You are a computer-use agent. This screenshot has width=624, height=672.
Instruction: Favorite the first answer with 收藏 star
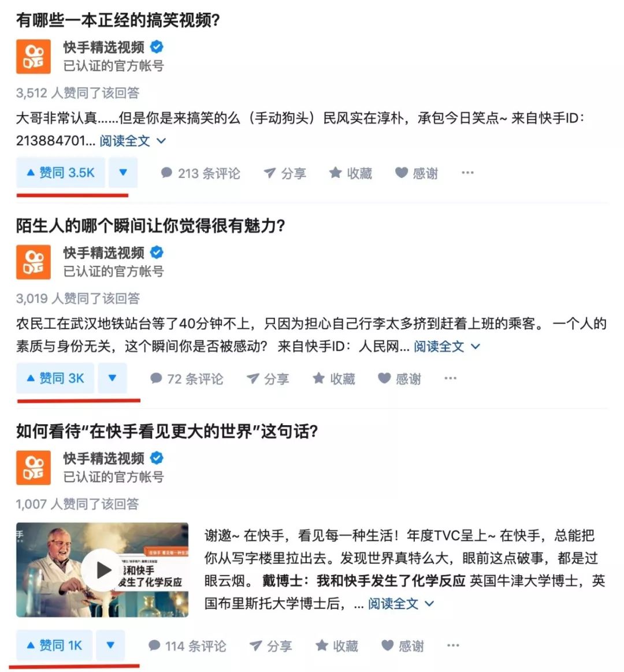click(351, 173)
